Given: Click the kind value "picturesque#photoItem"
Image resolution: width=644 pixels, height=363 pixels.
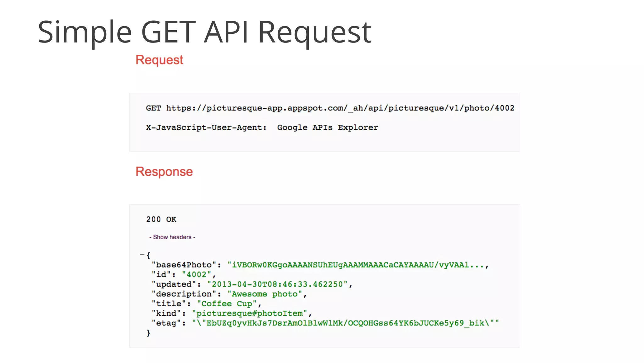Looking at the screenshot, I should coord(250,314).
